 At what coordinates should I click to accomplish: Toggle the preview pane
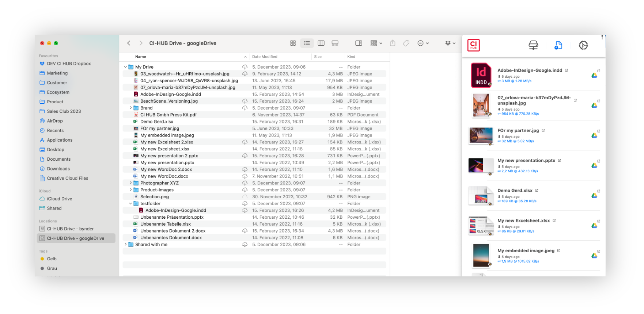(359, 43)
